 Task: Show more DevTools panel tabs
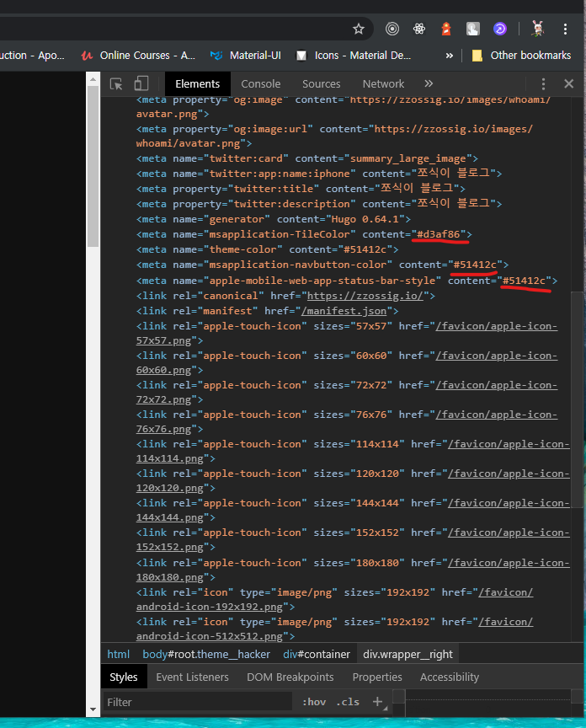point(429,83)
